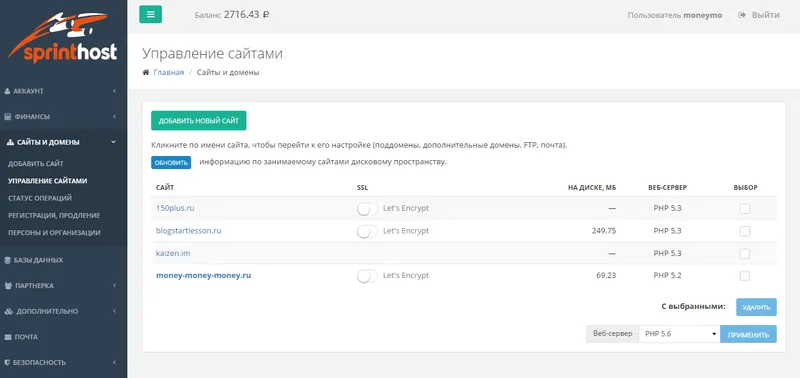The height and width of the screenshot is (378, 800).
Task: Click the 69.23 disk usage value
Action: click(x=606, y=276)
